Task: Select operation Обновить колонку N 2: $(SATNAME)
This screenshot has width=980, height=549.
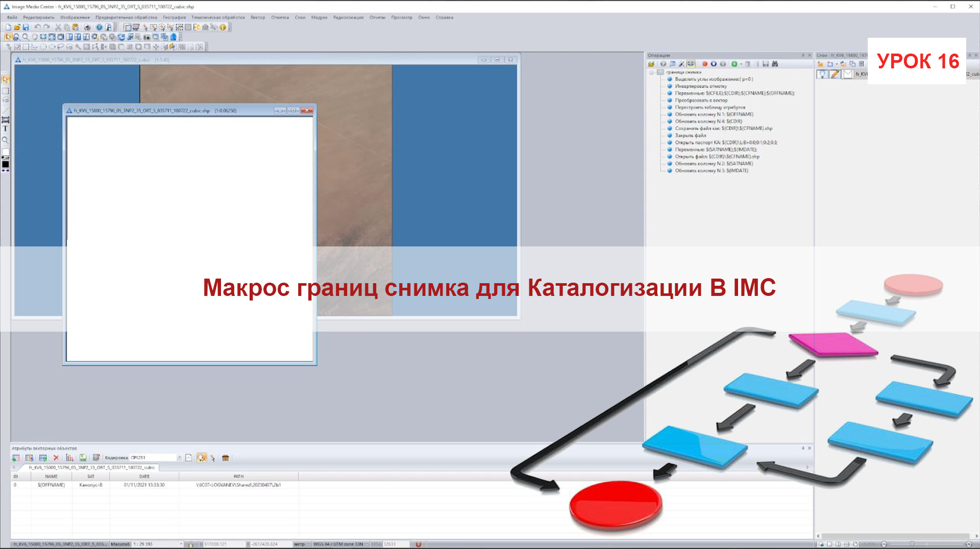Action: pyautogui.click(x=714, y=164)
